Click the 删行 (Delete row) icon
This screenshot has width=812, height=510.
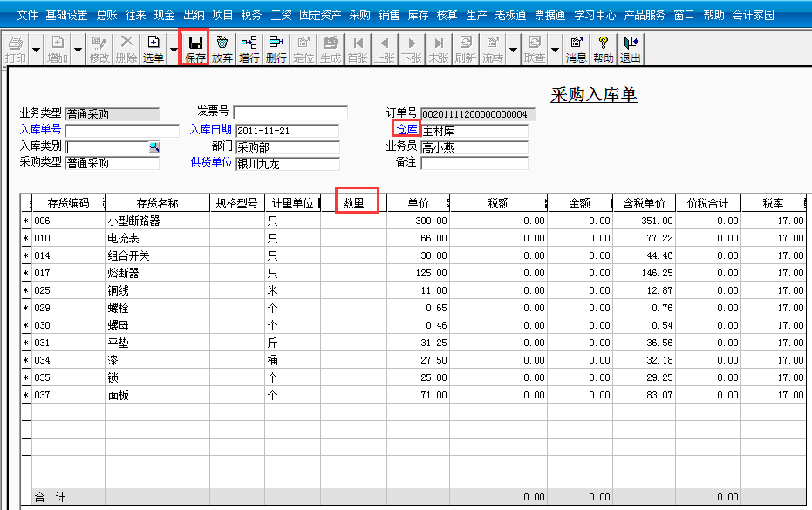coord(276,47)
